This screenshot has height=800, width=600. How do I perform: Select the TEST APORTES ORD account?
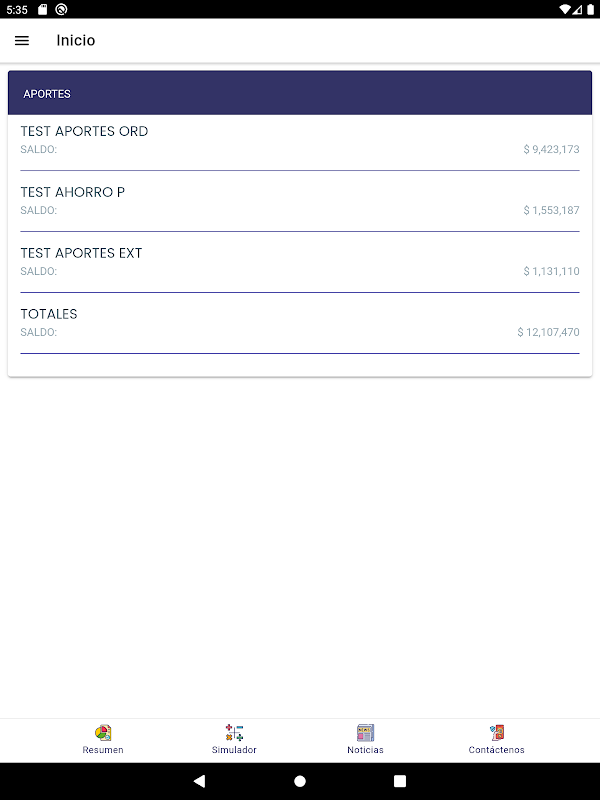click(85, 131)
